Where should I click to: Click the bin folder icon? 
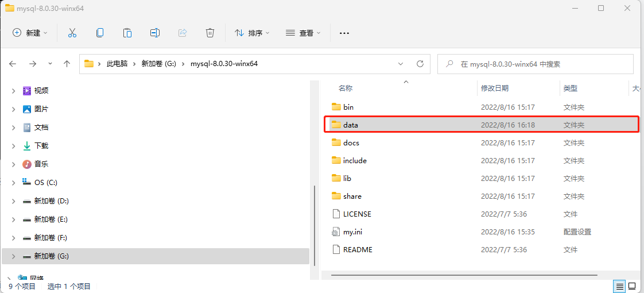pos(336,107)
